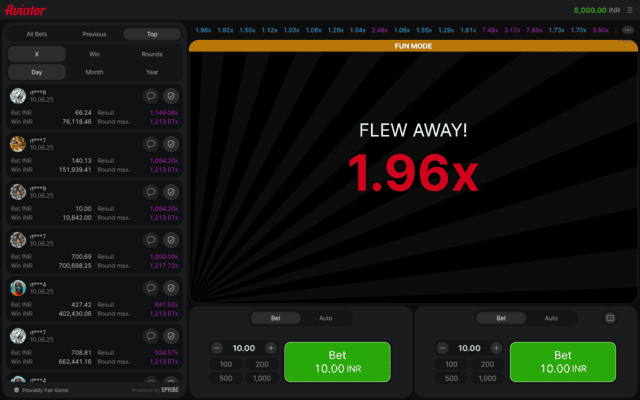Open chat icon for bet 427.42 row

[151, 288]
